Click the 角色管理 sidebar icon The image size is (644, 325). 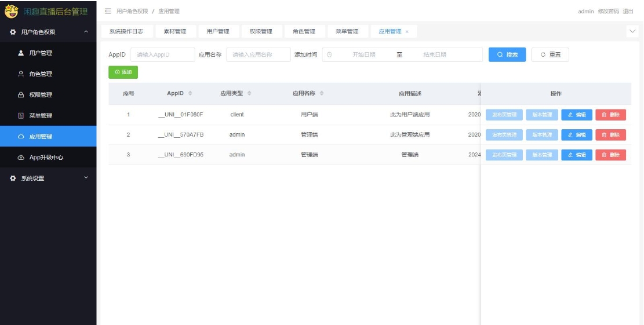click(x=21, y=74)
